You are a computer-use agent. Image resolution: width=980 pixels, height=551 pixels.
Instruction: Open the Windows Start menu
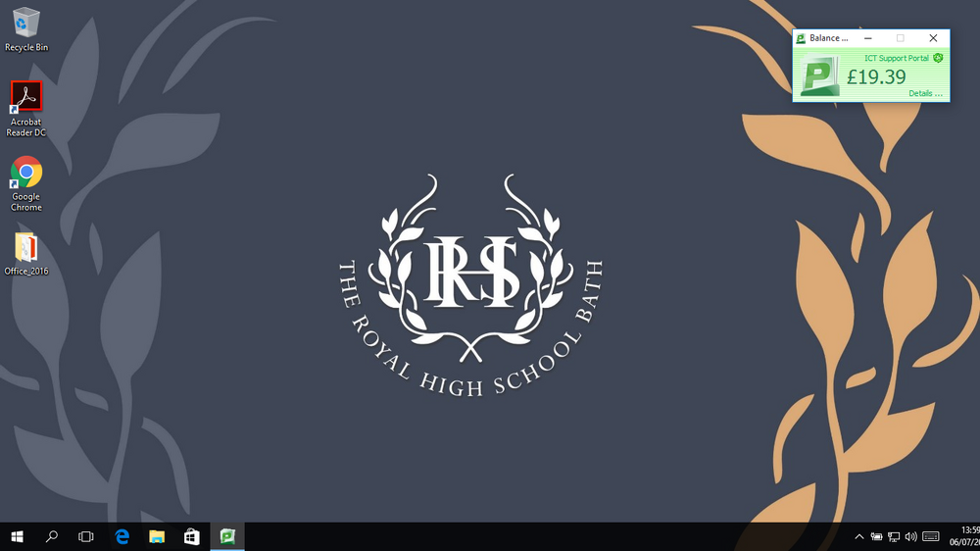point(17,536)
